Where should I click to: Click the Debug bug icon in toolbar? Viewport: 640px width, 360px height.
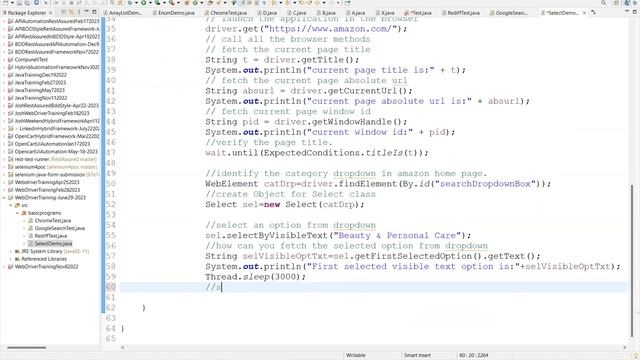pyautogui.click(x=130, y=3)
